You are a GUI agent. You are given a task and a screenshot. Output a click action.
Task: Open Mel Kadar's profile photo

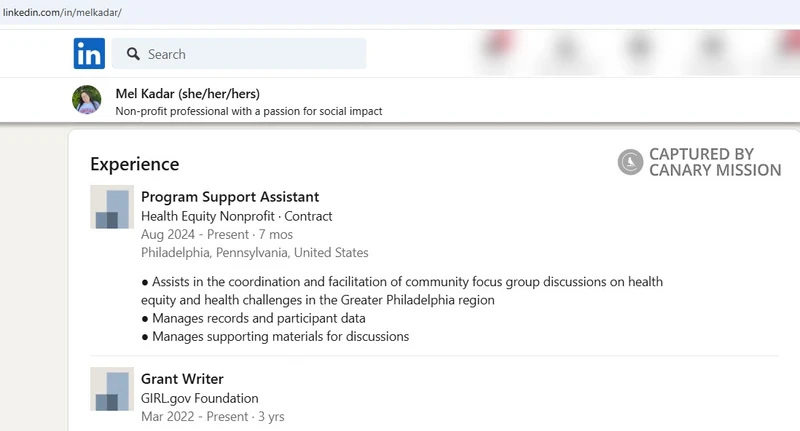point(87,99)
